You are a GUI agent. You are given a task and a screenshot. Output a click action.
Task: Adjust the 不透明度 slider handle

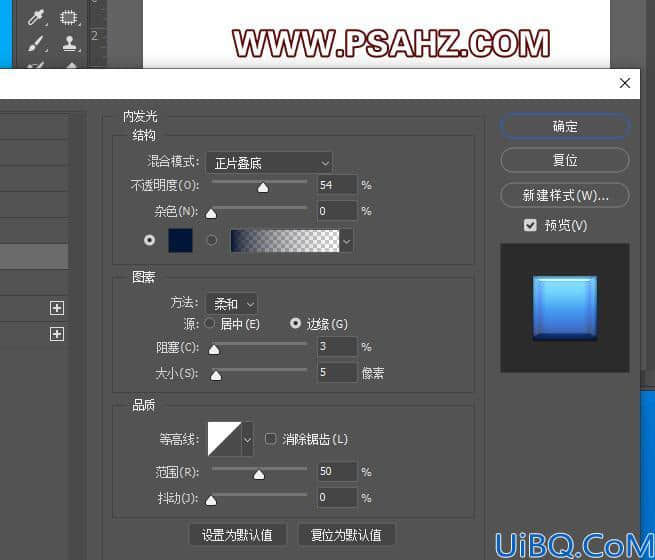click(263, 188)
